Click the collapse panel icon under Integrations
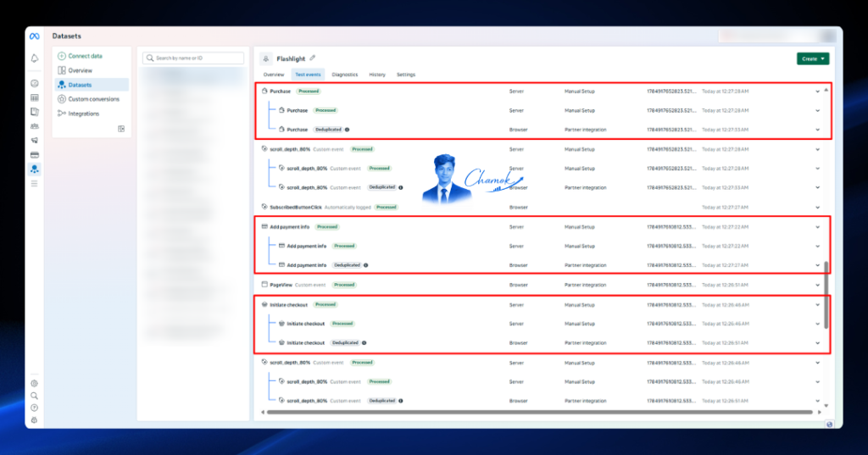 click(x=121, y=129)
